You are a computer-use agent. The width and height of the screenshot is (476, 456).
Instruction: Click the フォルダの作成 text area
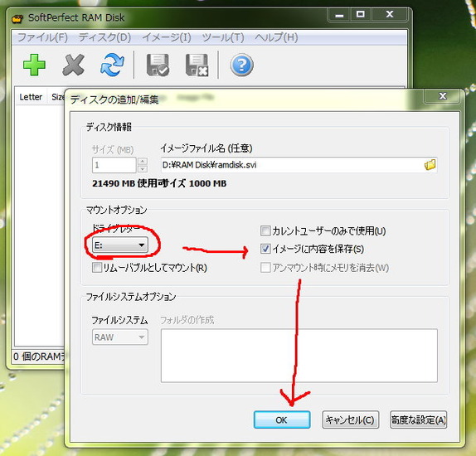299,356
